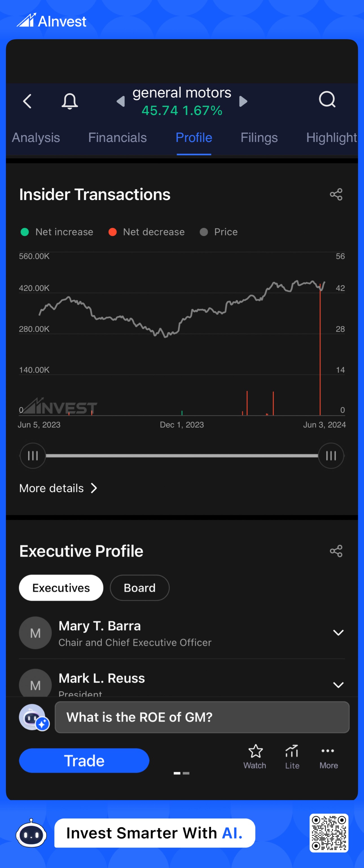Select the Board filter pill
The width and height of the screenshot is (364, 868).
[139, 588]
